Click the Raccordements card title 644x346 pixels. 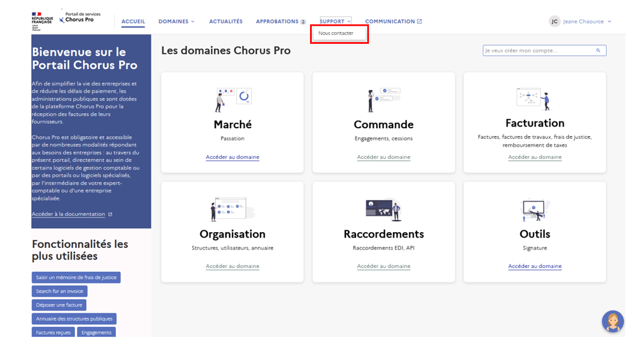point(383,234)
